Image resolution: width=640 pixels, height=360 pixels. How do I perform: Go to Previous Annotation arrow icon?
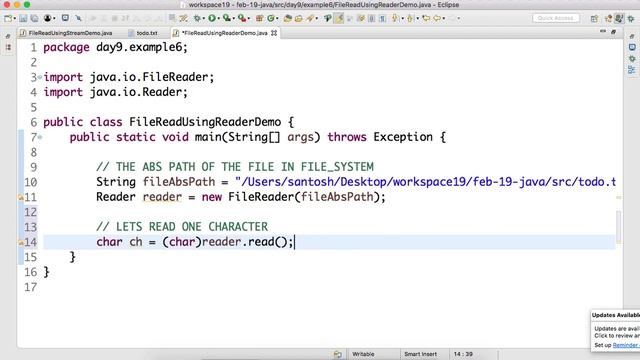coord(410,18)
